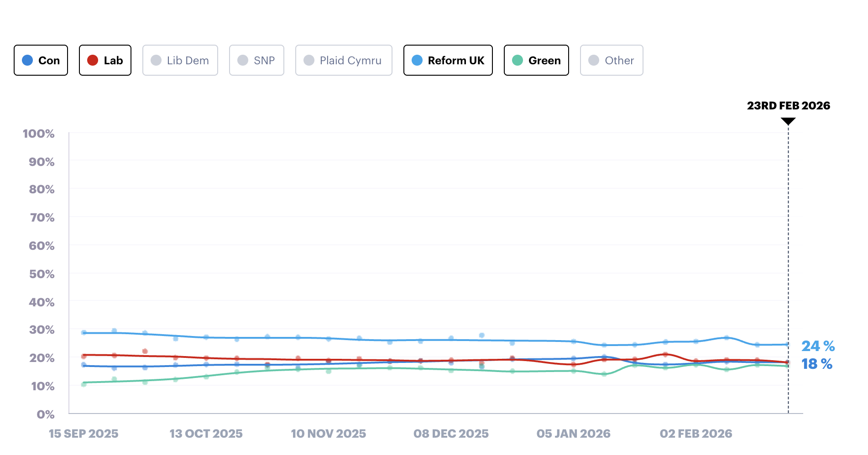Enable the Lib Dem polling line
Image resolution: width=868 pixels, height=455 pixels.
pos(180,60)
